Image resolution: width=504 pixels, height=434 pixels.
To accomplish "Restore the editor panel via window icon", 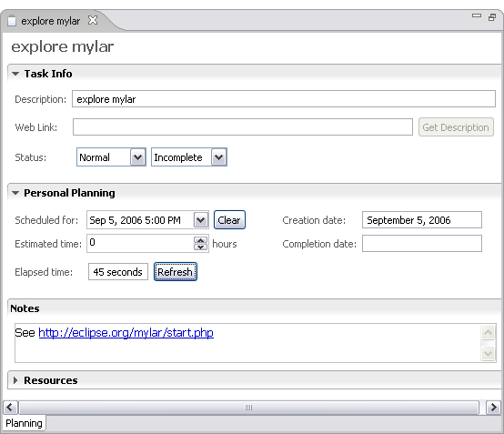I will tap(492, 17).
